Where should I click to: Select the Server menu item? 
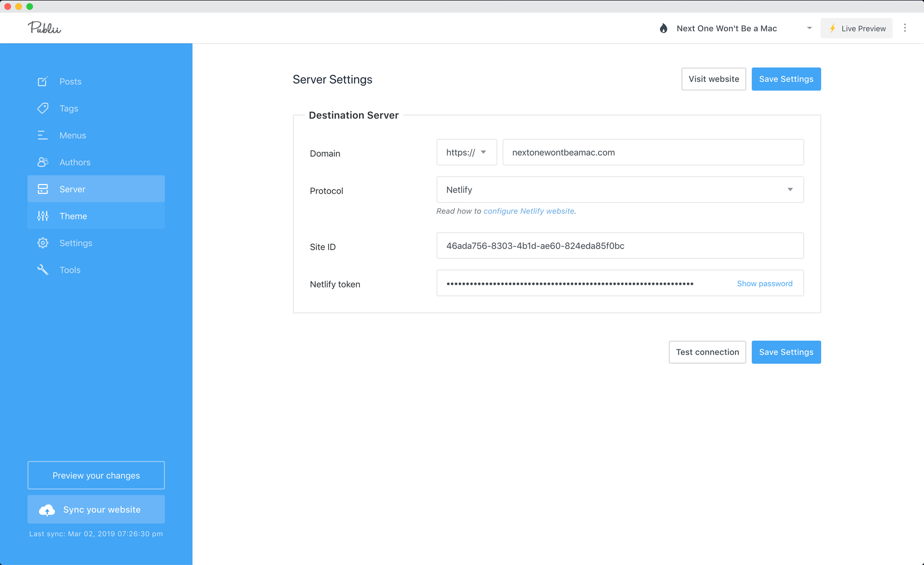point(96,189)
